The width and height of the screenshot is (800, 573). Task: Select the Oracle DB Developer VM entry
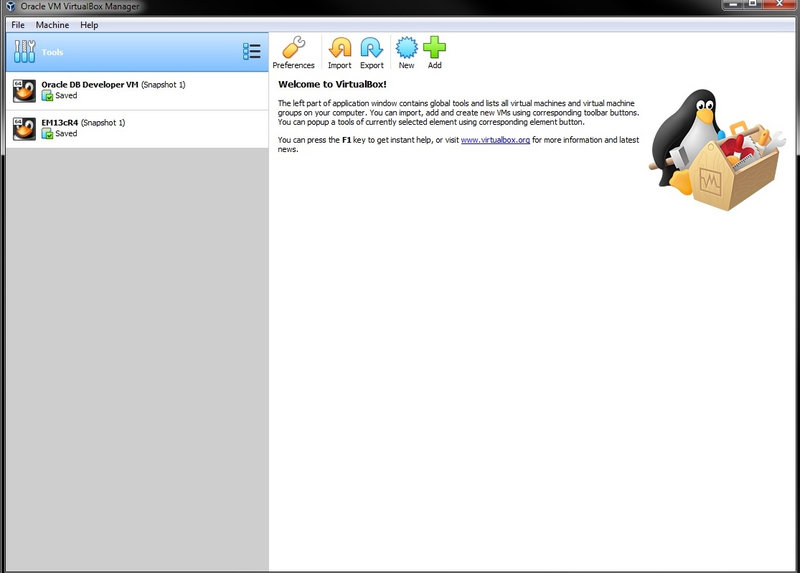[x=137, y=91]
